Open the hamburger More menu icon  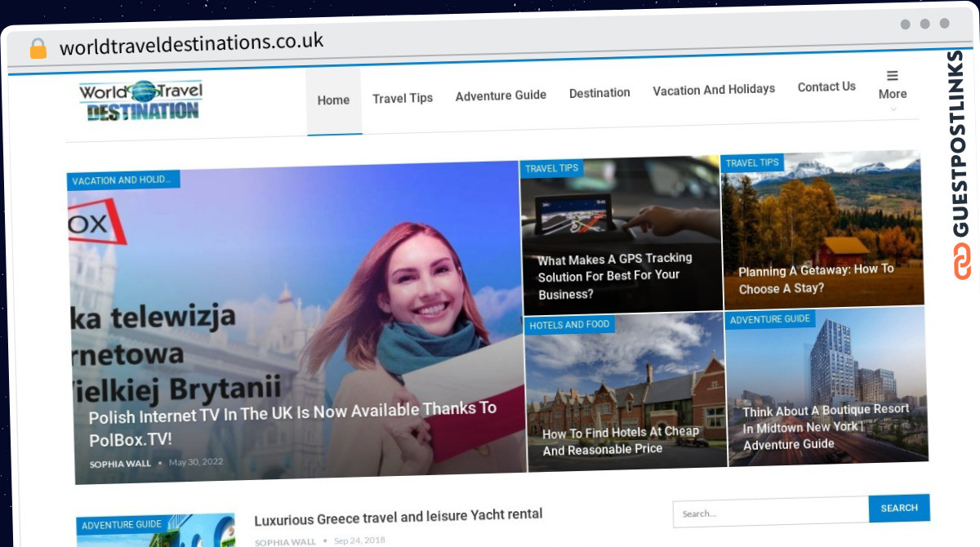click(893, 75)
